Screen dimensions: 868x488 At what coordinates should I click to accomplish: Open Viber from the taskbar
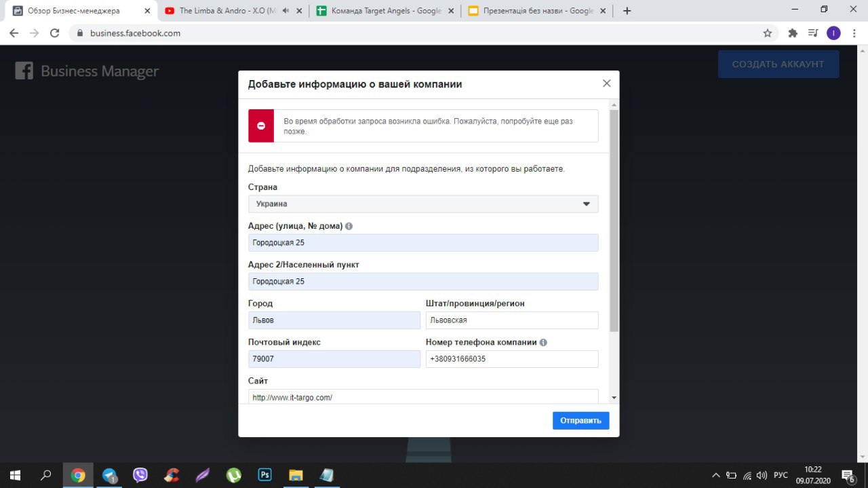tap(140, 475)
